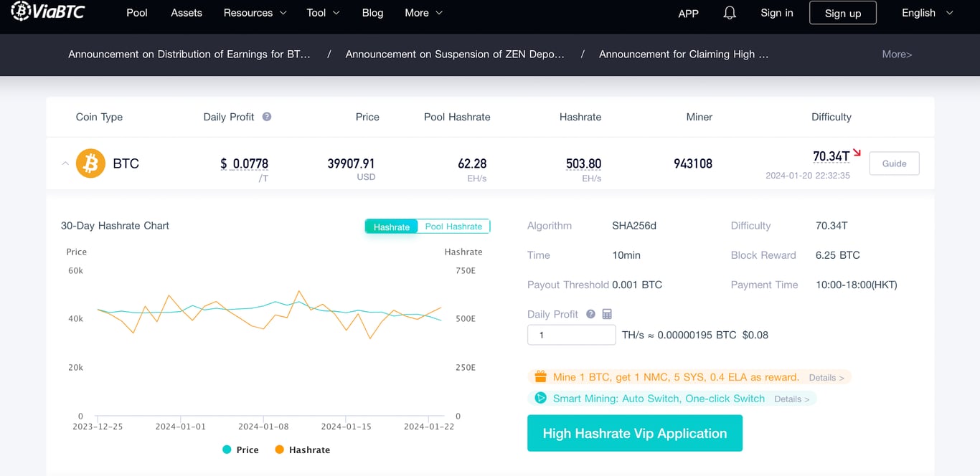Collapse the BTC row chevron

point(65,163)
